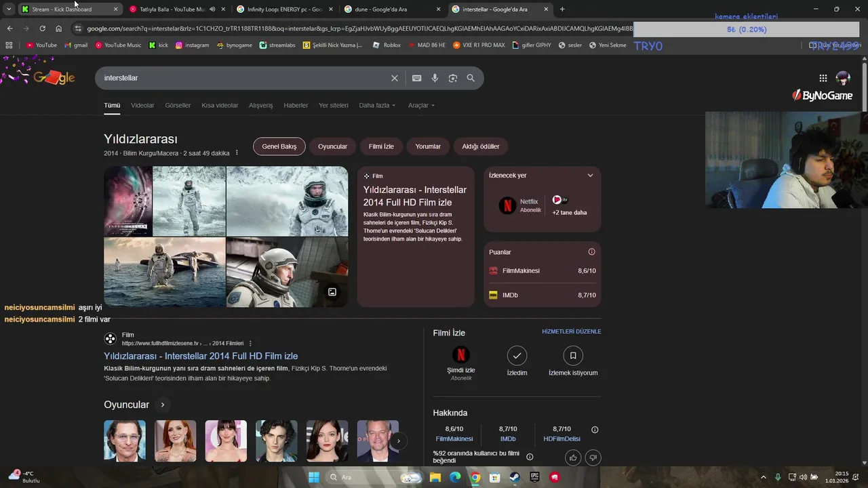This screenshot has width=868, height=488.
Task: Open Google apps grid
Action: (x=823, y=78)
